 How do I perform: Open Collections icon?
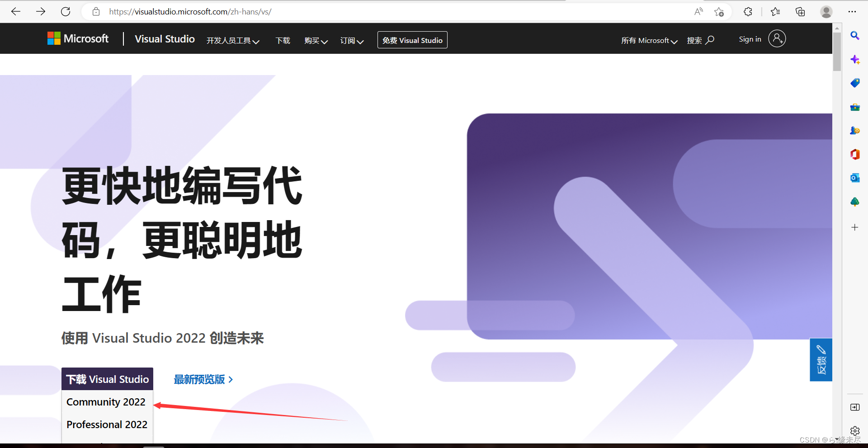point(800,12)
